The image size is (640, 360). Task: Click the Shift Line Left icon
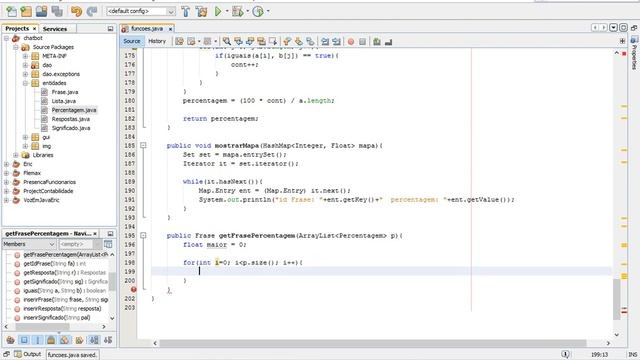click(325, 41)
